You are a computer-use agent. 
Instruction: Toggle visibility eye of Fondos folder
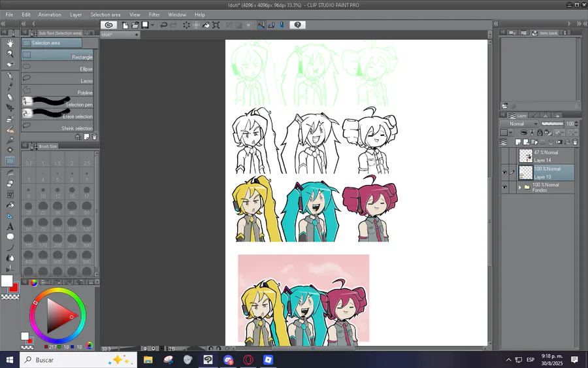pyautogui.click(x=505, y=187)
